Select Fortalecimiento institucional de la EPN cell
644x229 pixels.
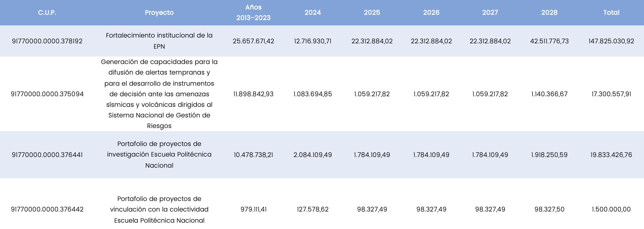point(159,41)
